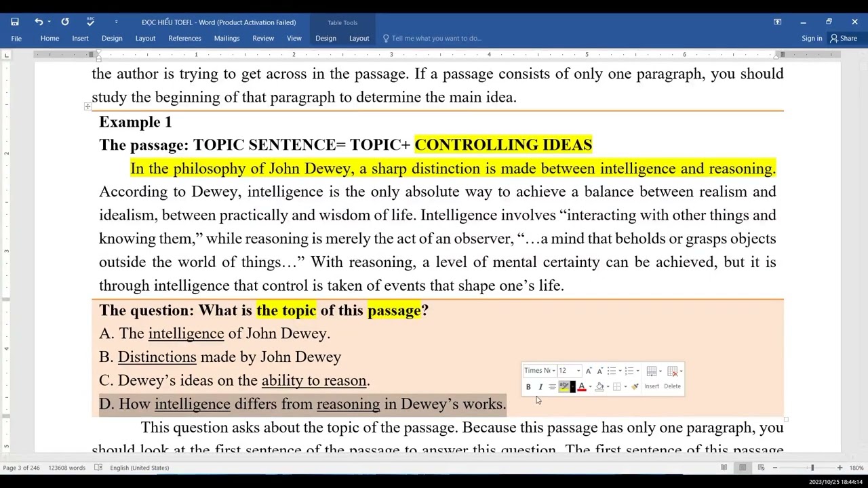The image size is (868, 488).
Task: Increase font size in mini toolbar
Action: pos(589,371)
